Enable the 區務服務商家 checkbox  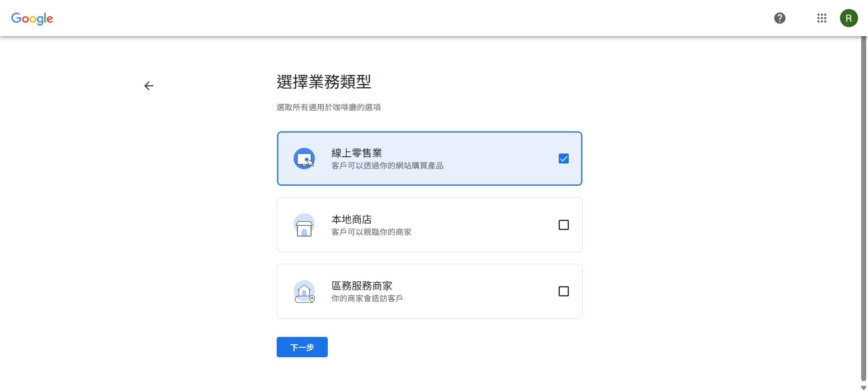[563, 291]
